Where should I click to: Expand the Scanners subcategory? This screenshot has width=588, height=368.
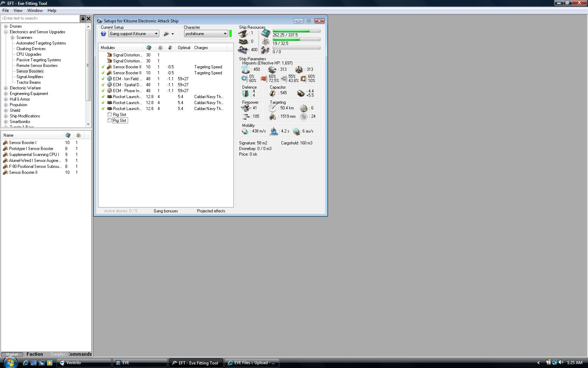coord(13,38)
